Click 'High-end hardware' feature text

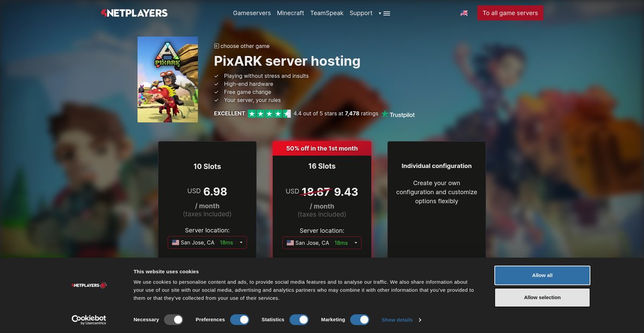248,84
